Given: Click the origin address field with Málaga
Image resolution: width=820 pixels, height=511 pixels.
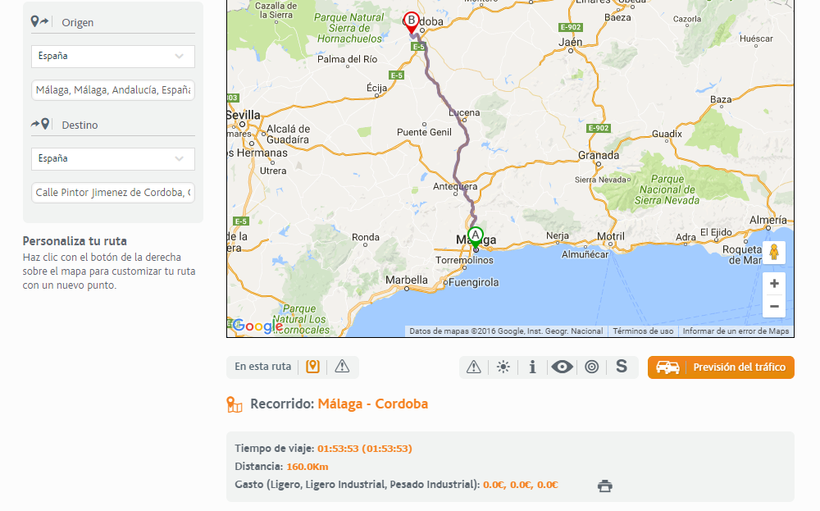Looking at the screenshot, I should (x=113, y=90).
